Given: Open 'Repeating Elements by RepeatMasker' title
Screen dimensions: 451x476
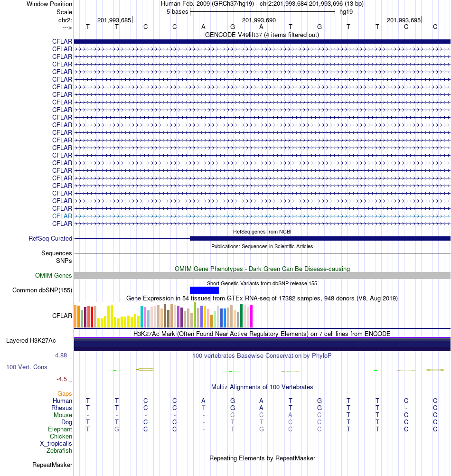Looking at the screenshot, I should (262, 458).
